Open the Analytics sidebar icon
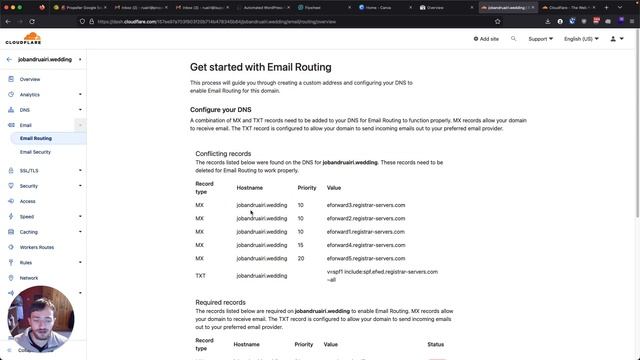 (x=11, y=94)
